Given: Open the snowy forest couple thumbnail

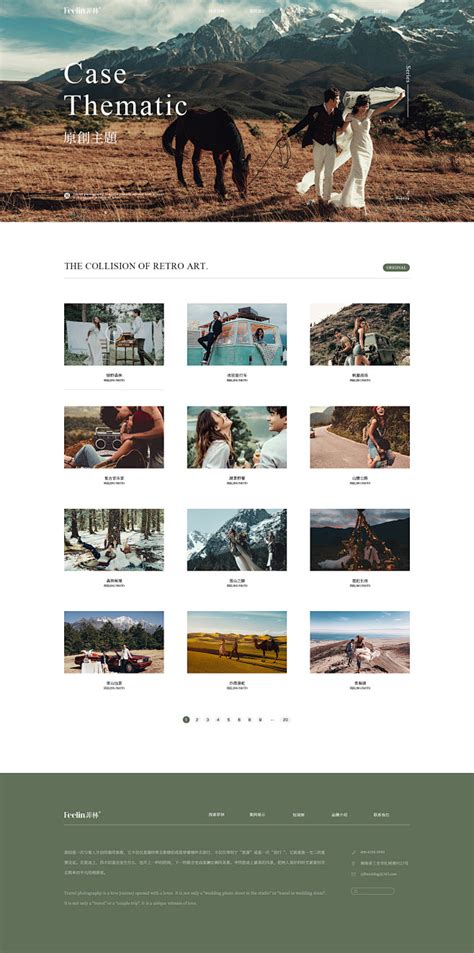Looking at the screenshot, I should (114, 540).
